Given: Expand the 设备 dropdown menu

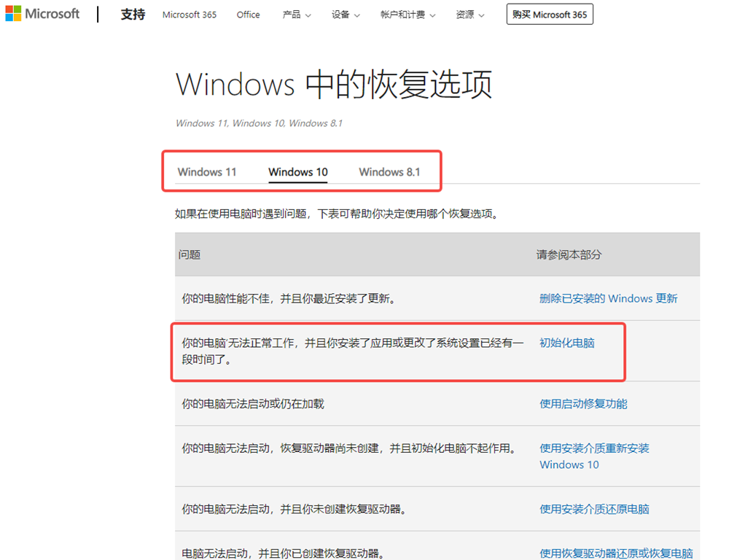Looking at the screenshot, I should click(x=346, y=15).
